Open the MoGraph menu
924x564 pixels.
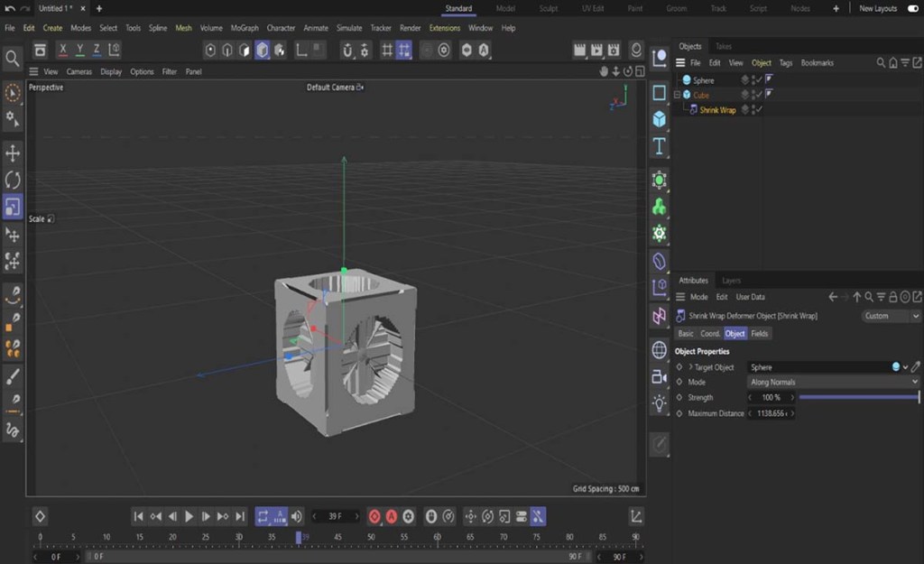coord(245,28)
